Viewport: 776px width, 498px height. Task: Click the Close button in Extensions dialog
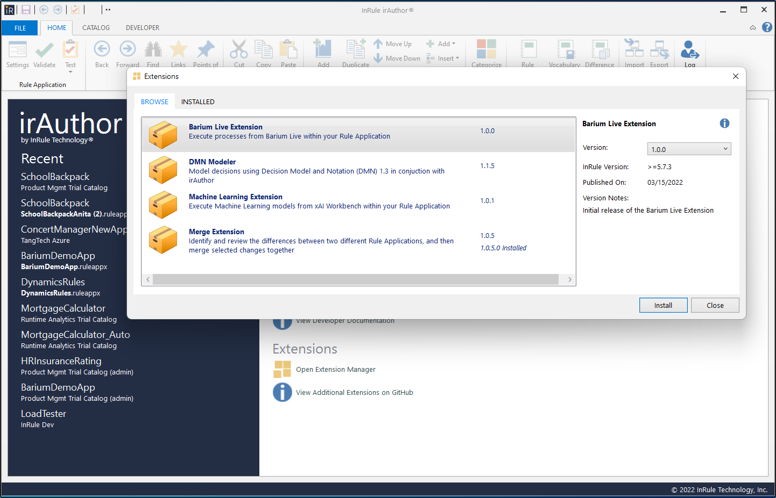pos(715,305)
